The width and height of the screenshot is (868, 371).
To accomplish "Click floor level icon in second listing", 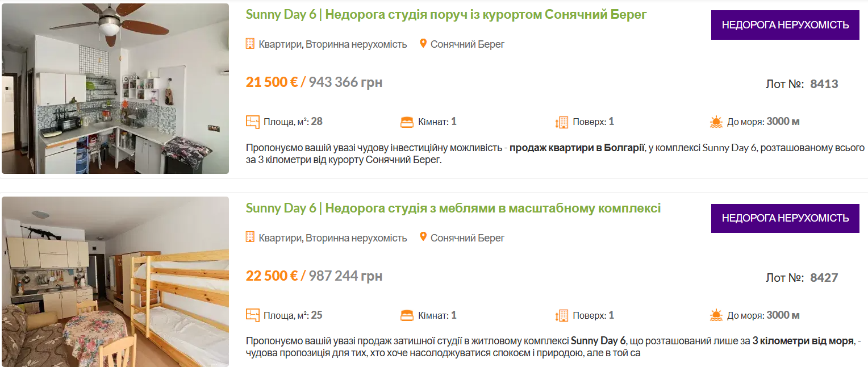I will tap(561, 315).
